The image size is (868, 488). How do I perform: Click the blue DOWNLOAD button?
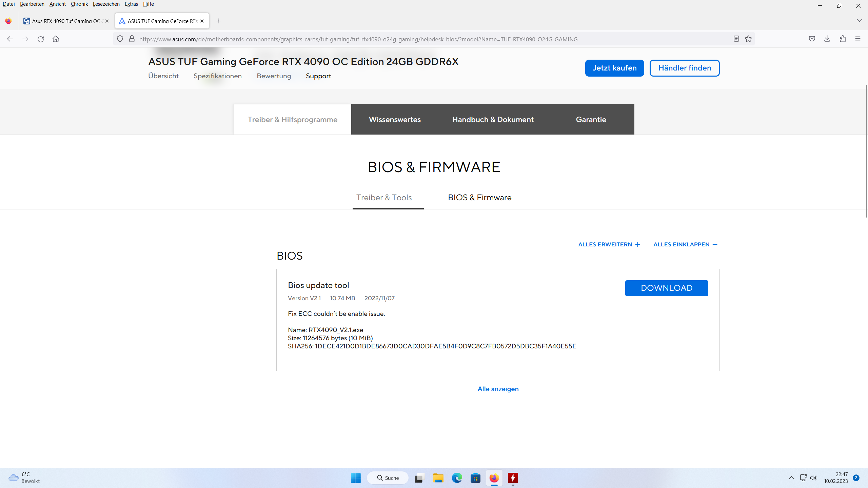[x=666, y=288]
